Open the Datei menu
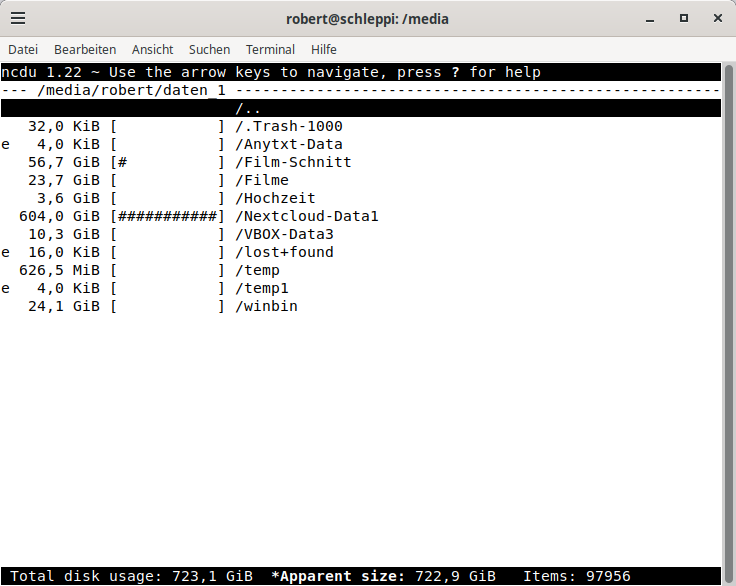The image size is (736, 586). tap(23, 49)
